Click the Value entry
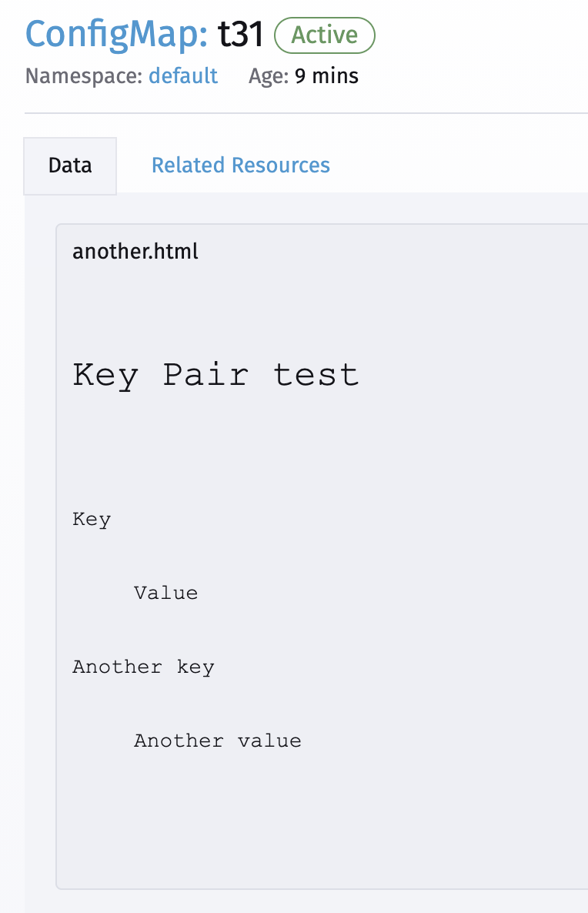The height and width of the screenshot is (913, 588). tap(165, 593)
